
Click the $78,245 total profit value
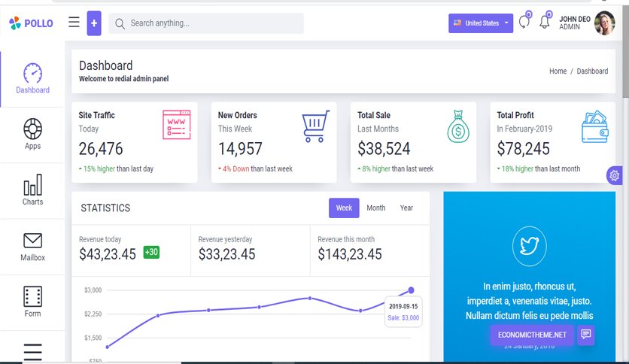point(523,149)
